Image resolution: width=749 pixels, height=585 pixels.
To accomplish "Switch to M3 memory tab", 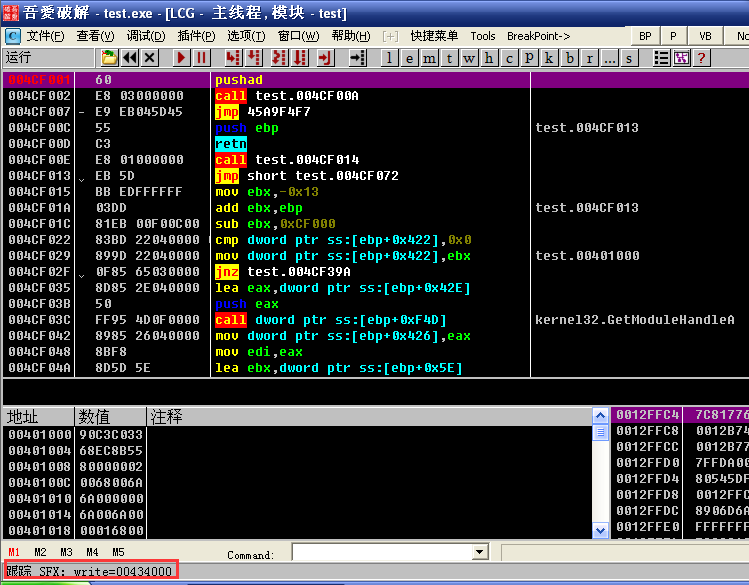I will (66, 552).
